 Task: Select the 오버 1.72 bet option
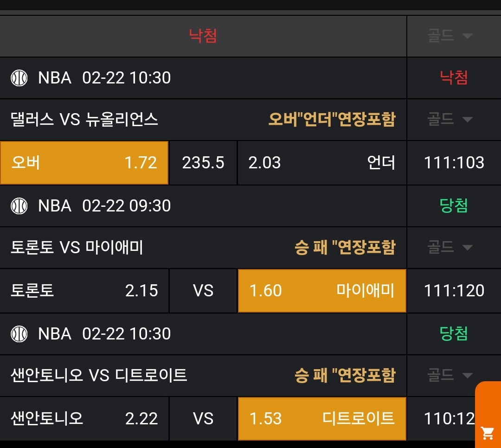tap(84, 163)
